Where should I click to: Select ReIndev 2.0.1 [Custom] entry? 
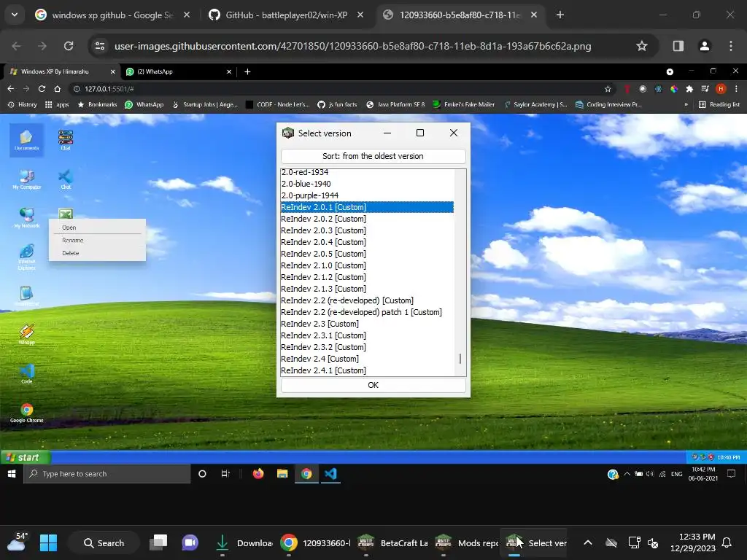point(367,207)
